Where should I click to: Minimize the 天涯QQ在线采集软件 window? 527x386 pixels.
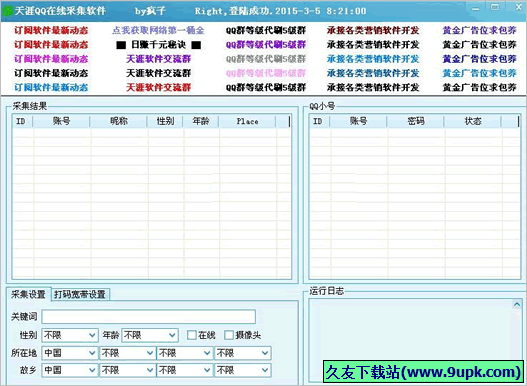[x=476, y=9]
